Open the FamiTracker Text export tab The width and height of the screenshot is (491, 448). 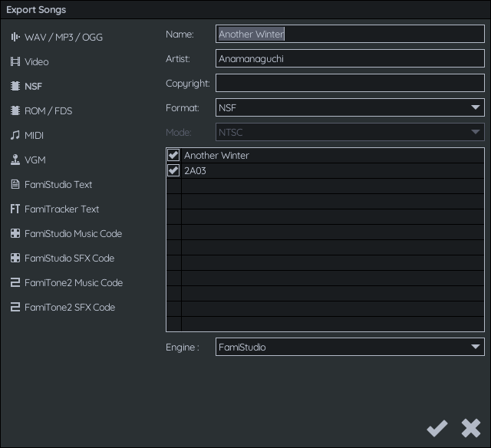[x=54, y=209]
